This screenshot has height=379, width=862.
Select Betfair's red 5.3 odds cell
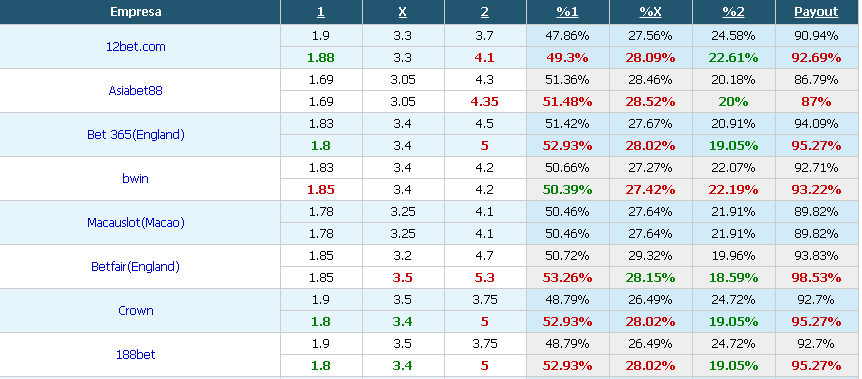click(x=485, y=278)
